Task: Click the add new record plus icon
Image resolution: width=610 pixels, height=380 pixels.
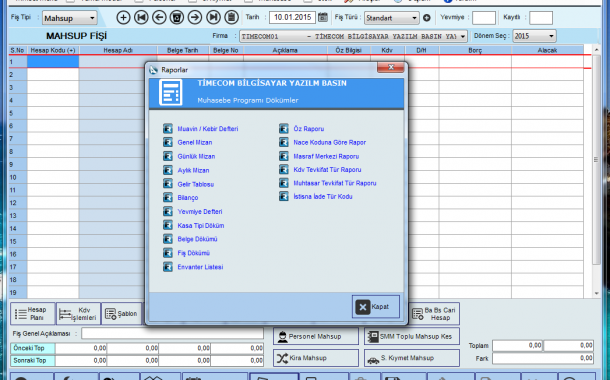Action: pyautogui.click(x=123, y=18)
